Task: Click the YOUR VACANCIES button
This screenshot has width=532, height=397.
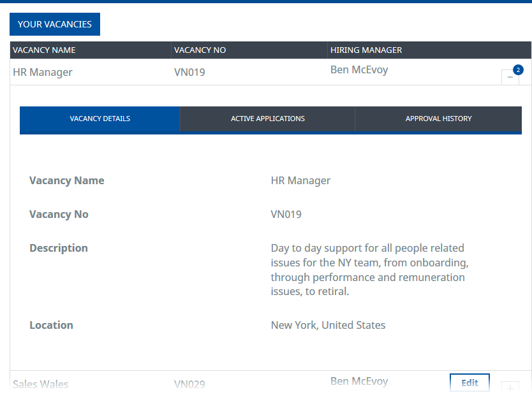Action: (55, 24)
